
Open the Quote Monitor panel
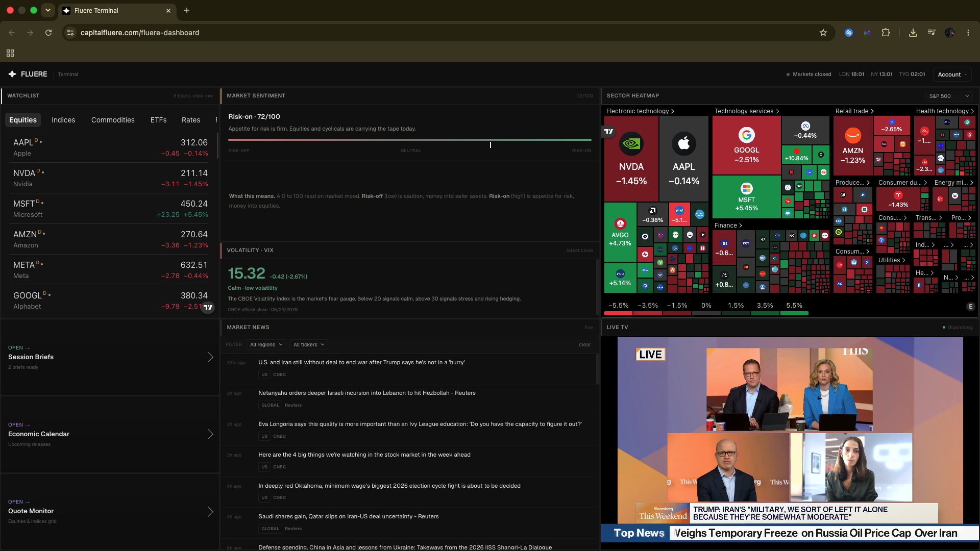point(110,511)
